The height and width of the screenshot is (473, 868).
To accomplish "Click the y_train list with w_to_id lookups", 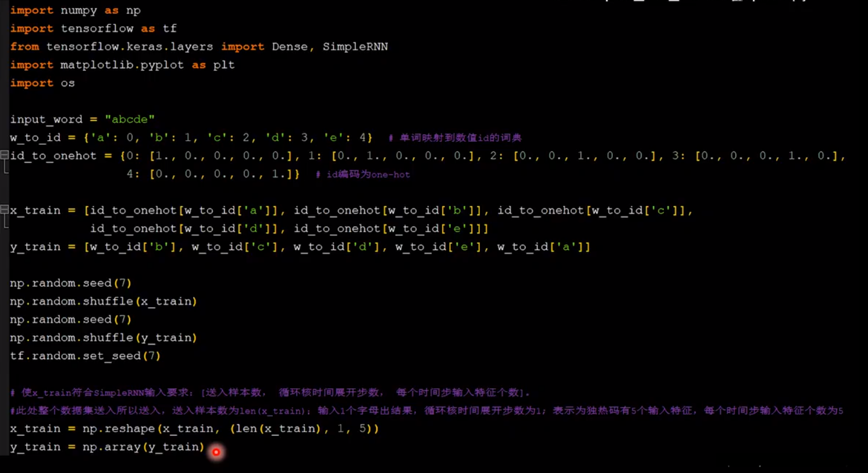I will coord(291,247).
